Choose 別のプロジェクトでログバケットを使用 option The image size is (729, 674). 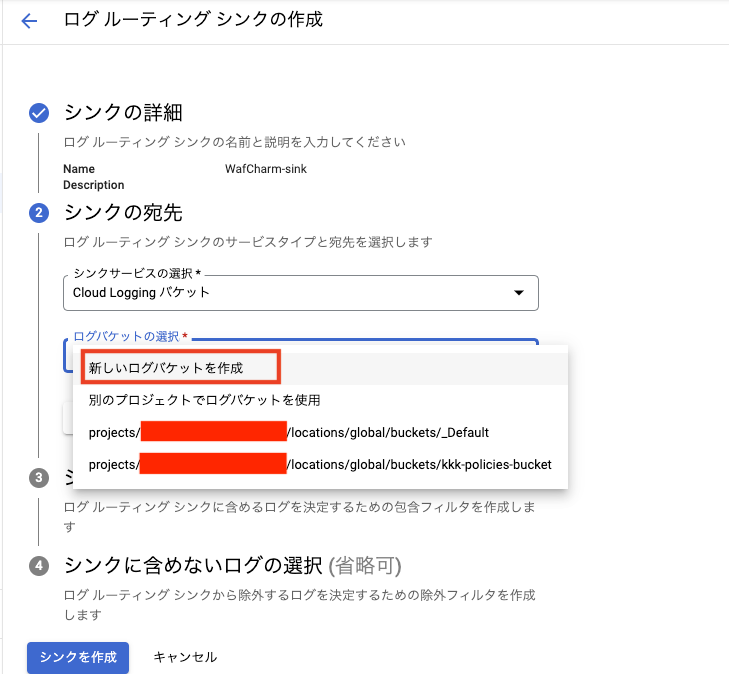point(204,400)
